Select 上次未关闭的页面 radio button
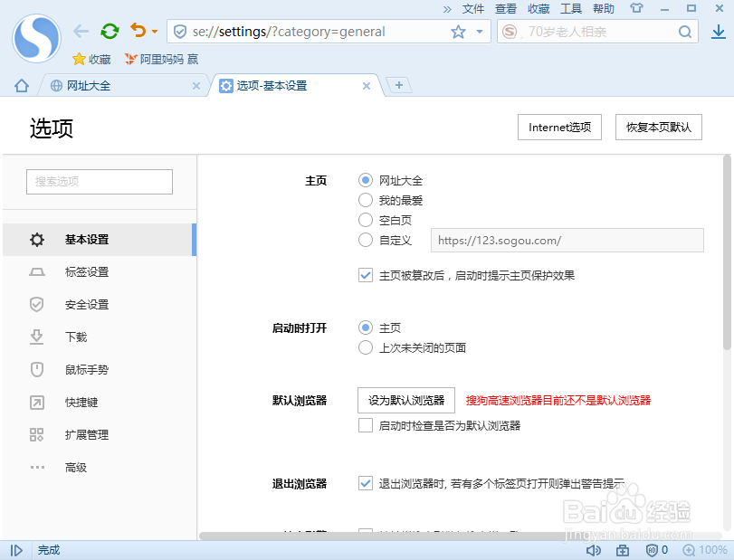Image resolution: width=734 pixels, height=560 pixels. click(x=366, y=347)
